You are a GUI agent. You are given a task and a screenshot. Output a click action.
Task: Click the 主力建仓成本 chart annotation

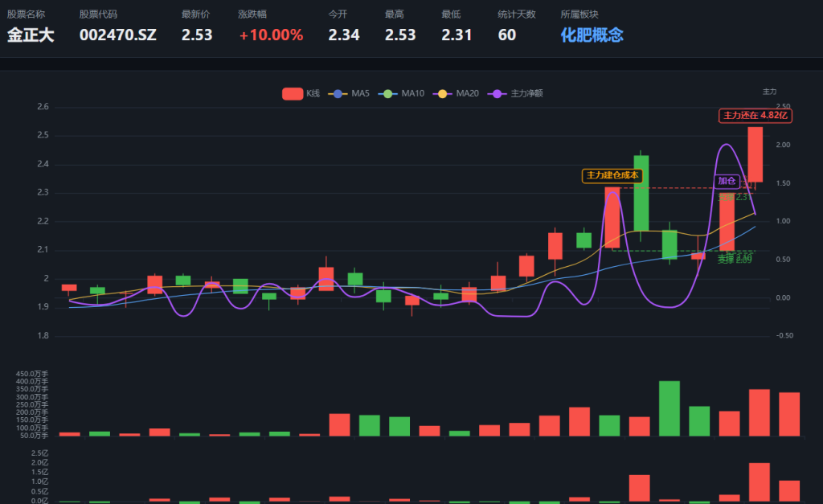(612, 175)
